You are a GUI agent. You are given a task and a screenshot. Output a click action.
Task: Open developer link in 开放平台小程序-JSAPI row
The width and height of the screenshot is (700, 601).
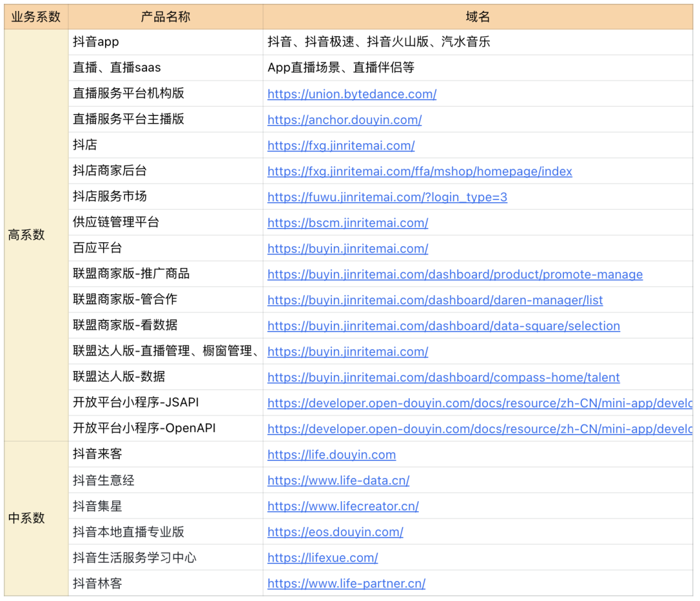click(480, 403)
